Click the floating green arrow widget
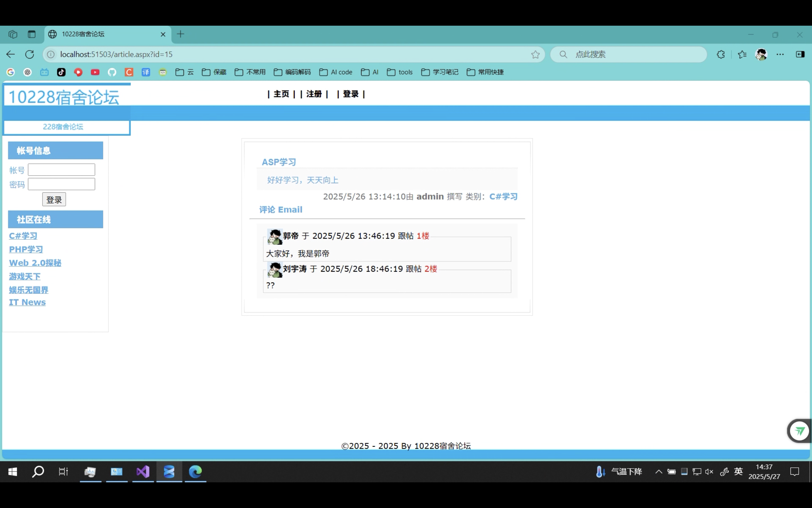The height and width of the screenshot is (508, 812). (800, 431)
